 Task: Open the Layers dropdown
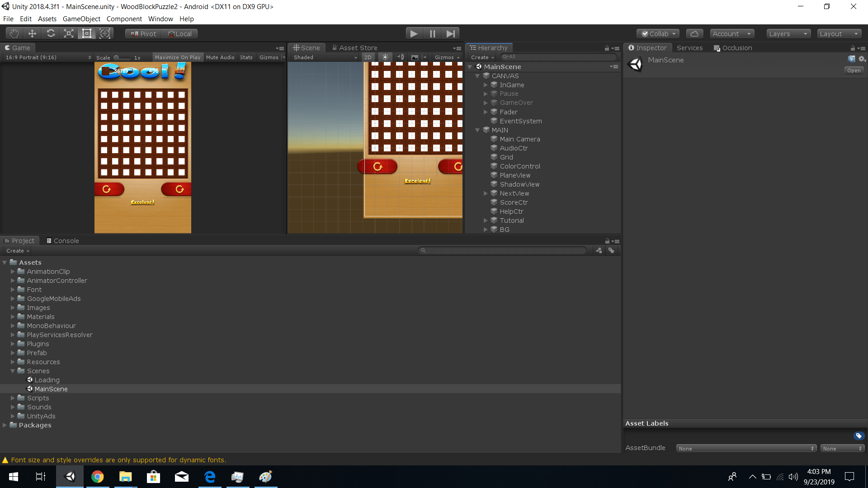coord(788,34)
